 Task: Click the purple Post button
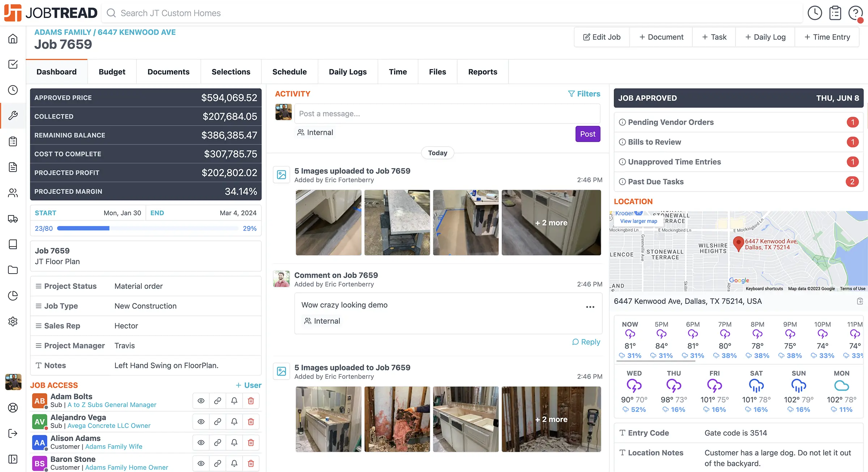[x=588, y=134]
